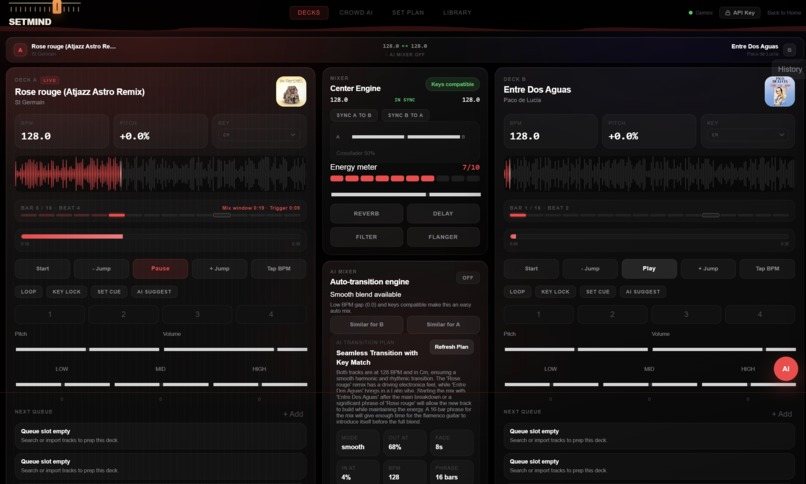Click Deck A waveform display
Screen dimensions: 806x484
click(x=160, y=174)
